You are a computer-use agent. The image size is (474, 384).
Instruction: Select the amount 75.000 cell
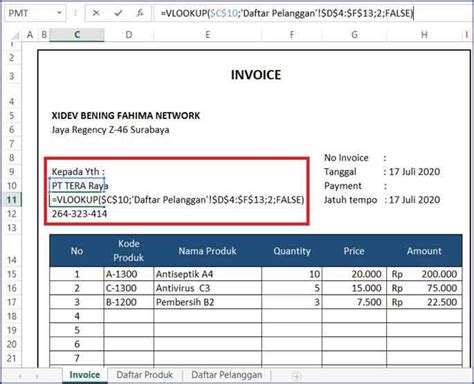coord(424,288)
